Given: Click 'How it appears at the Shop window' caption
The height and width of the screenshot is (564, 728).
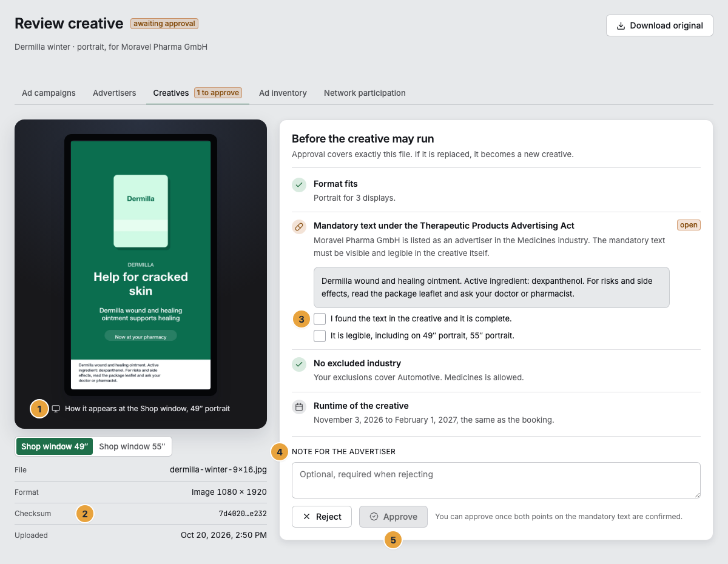Looking at the screenshot, I should click(x=147, y=409).
